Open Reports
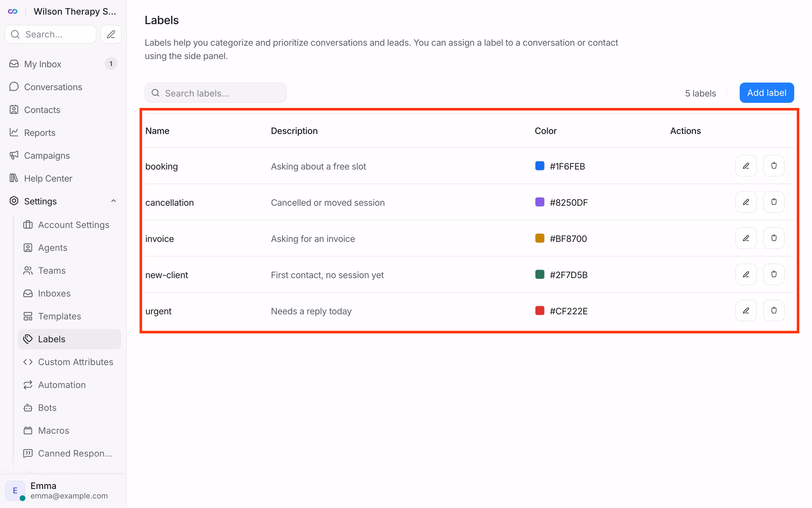Image resolution: width=812 pixels, height=508 pixels. coord(63,132)
